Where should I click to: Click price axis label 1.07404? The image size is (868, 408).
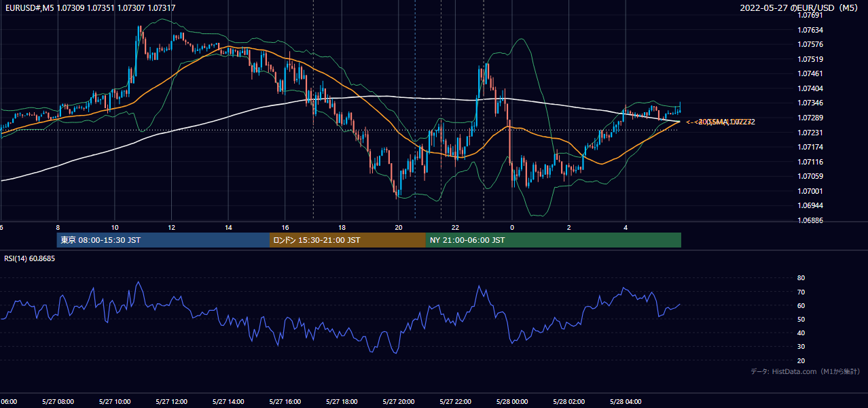810,88
